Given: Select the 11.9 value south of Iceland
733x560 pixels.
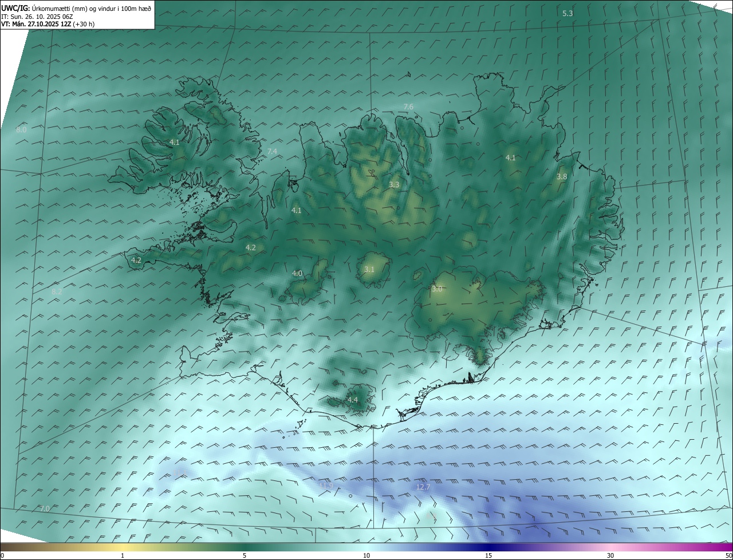Looking at the screenshot, I should pos(326,486).
